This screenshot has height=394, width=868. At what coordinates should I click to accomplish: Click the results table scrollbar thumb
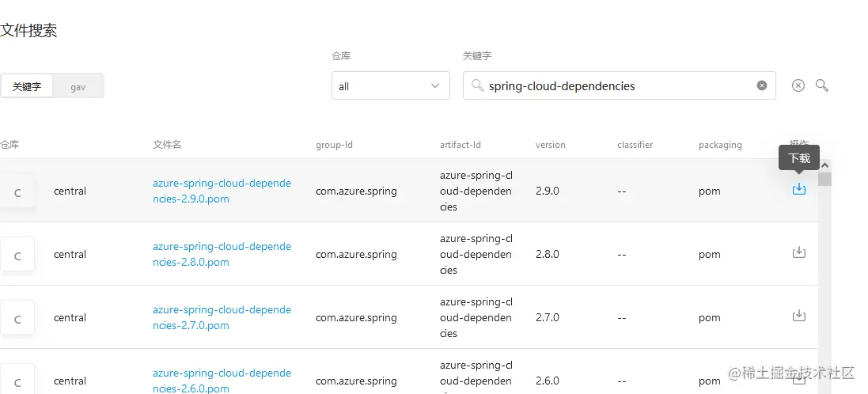click(824, 179)
